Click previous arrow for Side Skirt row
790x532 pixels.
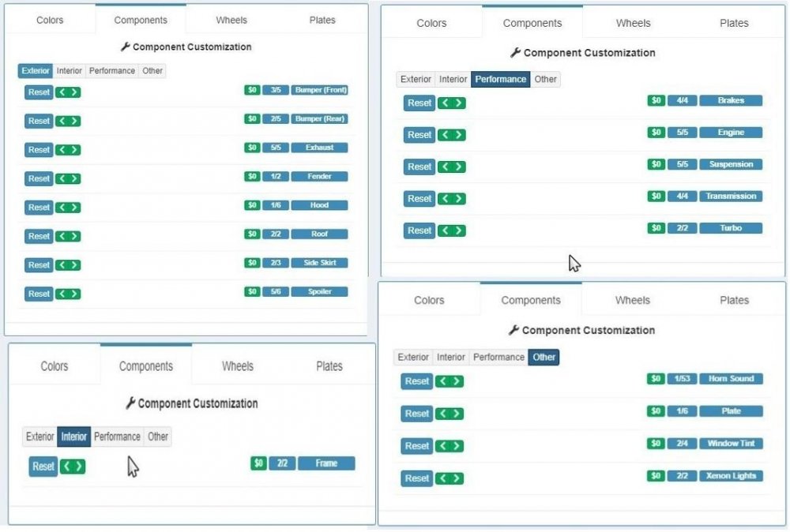[x=62, y=264]
